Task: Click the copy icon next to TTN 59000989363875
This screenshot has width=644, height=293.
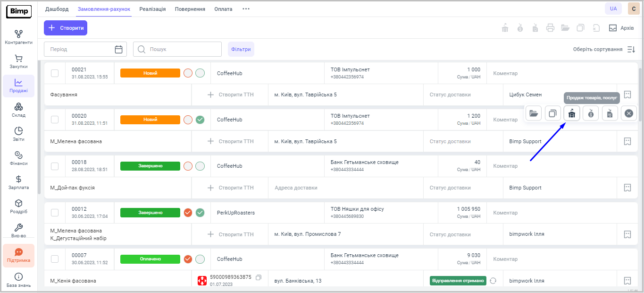Action: coord(258,277)
